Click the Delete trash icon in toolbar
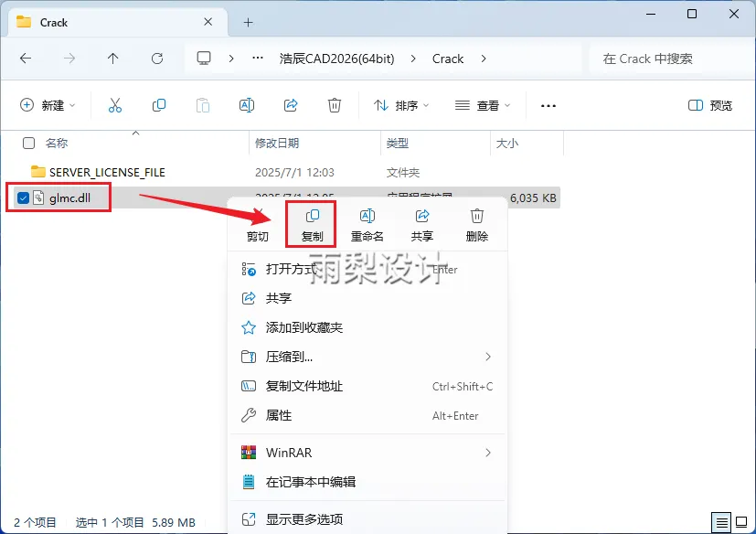756x534 pixels. tap(335, 105)
